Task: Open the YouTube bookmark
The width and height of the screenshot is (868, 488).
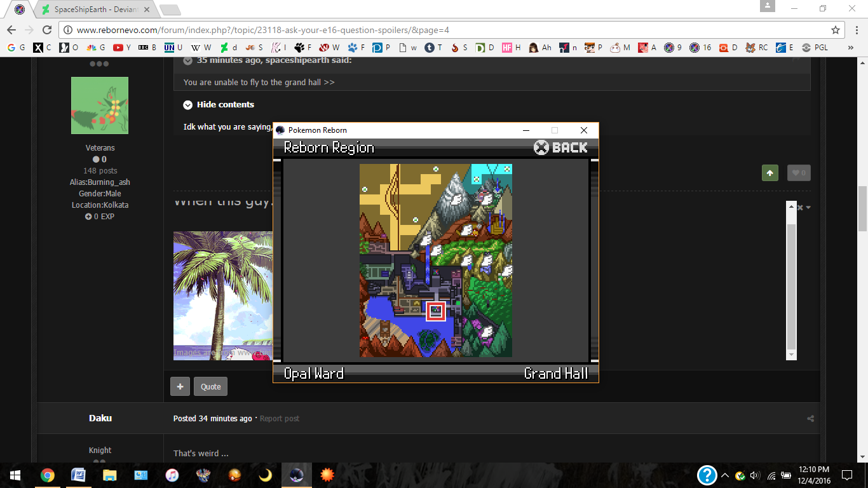Action: [x=119, y=48]
